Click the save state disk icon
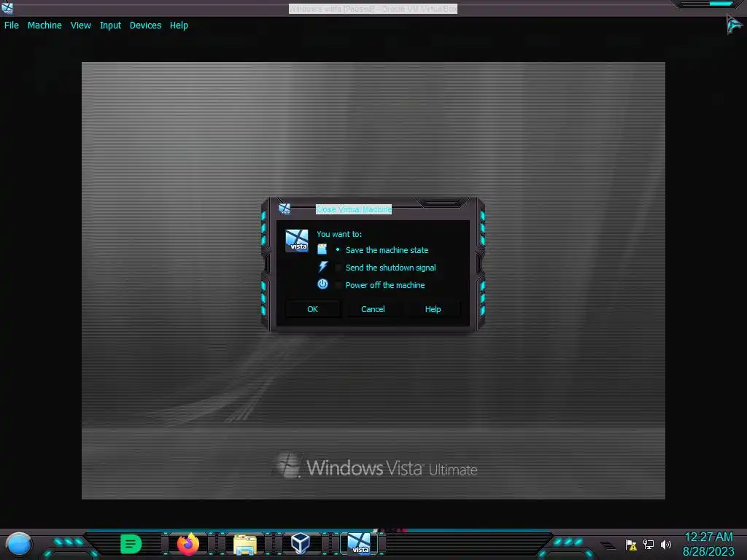747x560 pixels. pos(322,249)
